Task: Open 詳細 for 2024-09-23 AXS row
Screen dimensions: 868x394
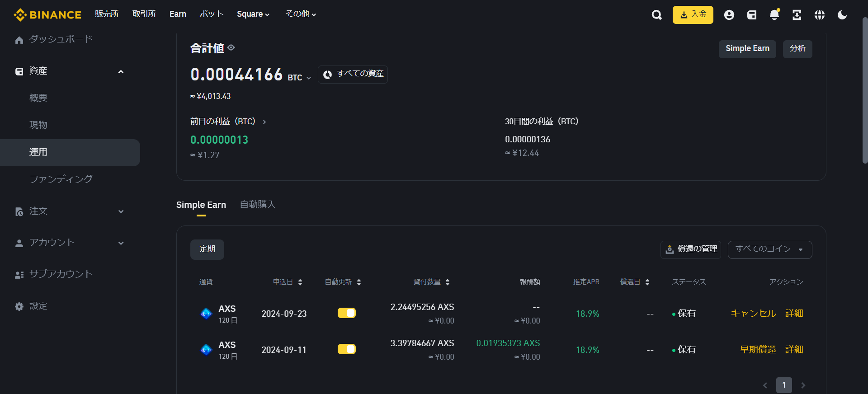Action: [794, 314]
